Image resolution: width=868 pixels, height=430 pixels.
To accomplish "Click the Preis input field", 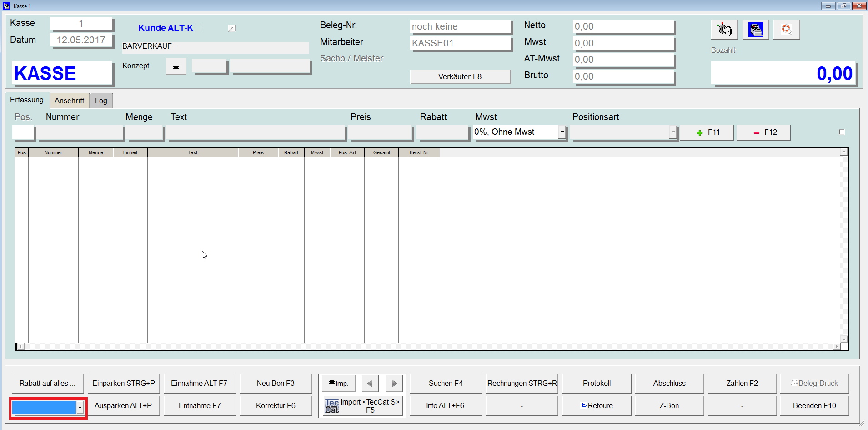I will click(381, 132).
